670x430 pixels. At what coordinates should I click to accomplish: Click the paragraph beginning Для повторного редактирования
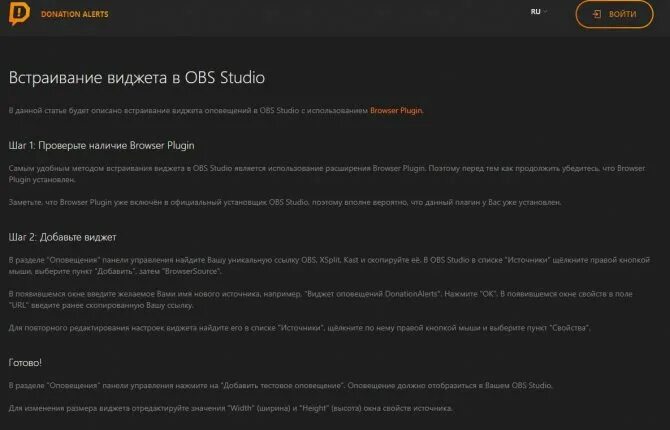300,328
